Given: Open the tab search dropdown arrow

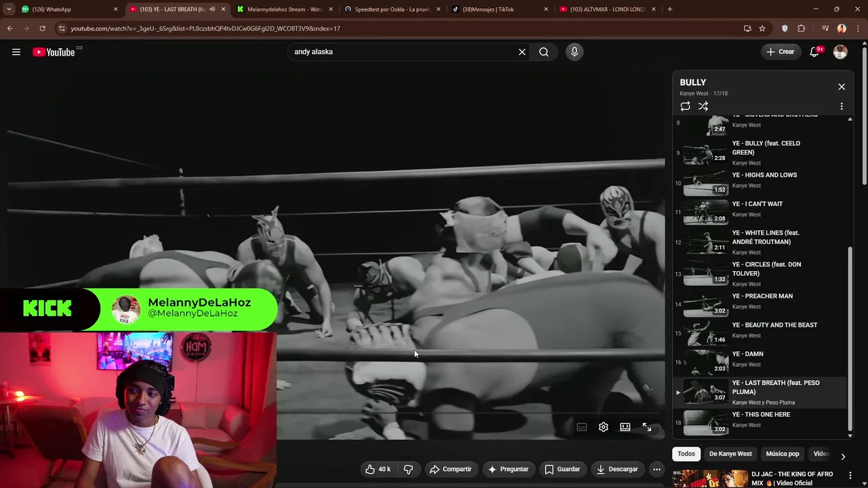Looking at the screenshot, I should [7, 9].
